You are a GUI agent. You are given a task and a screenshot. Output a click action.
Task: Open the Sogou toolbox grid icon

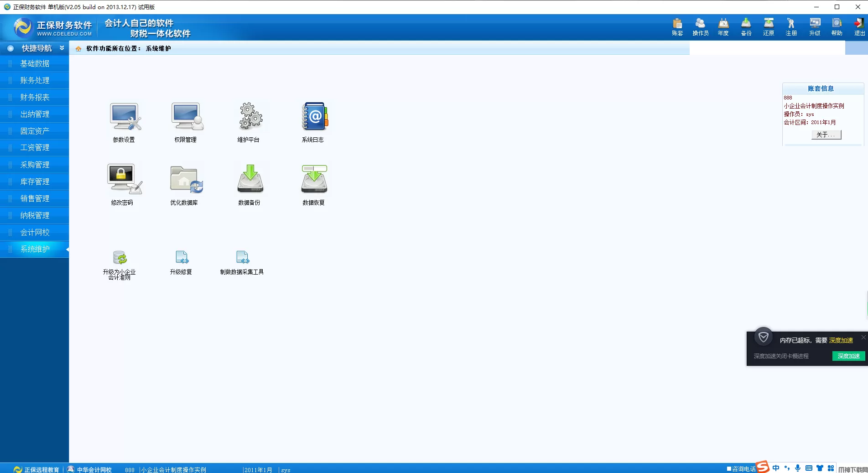831,468
